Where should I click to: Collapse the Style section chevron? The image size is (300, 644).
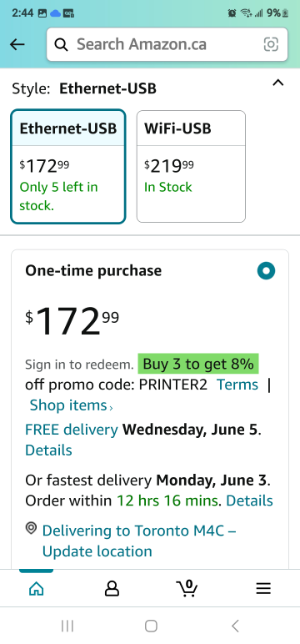(277, 83)
